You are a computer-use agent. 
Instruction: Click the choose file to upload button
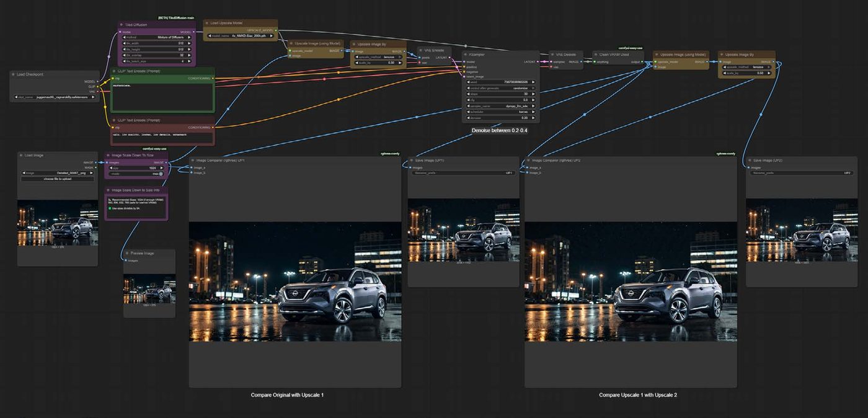click(58, 179)
